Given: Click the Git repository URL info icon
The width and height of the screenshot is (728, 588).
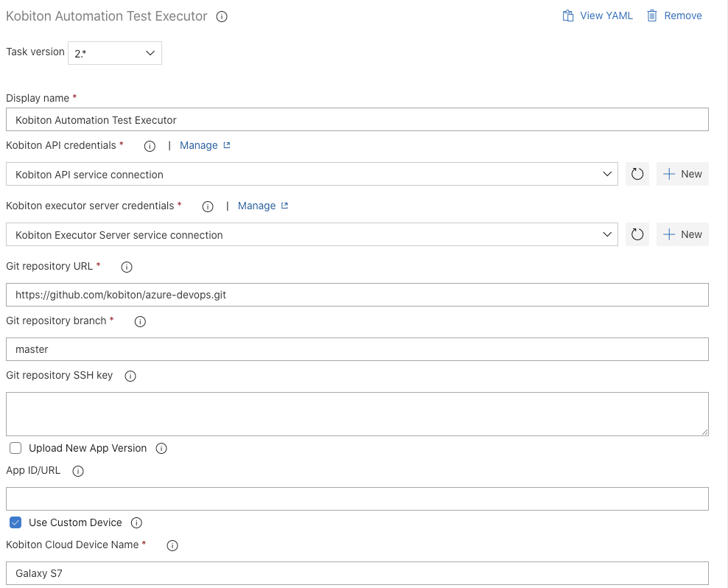Looking at the screenshot, I should click(126, 267).
